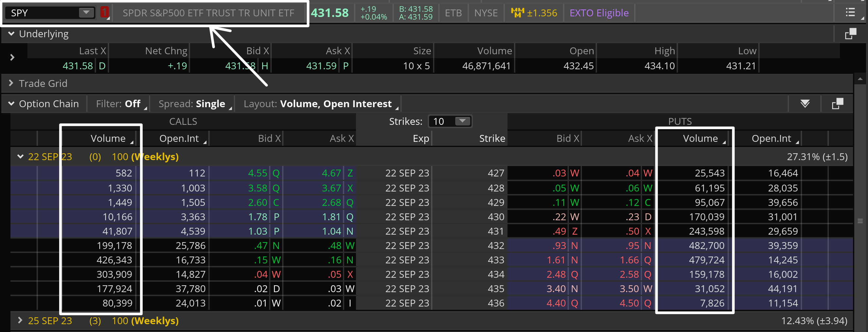Viewport: 868px width, 332px height.
Task: Click call bid .01 at strike 436
Action: coord(261,303)
